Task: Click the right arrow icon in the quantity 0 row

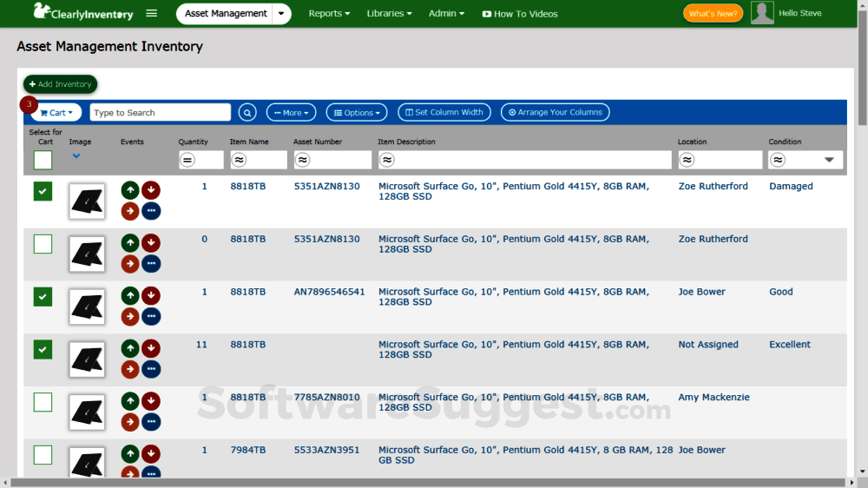Action: point(130,264)
